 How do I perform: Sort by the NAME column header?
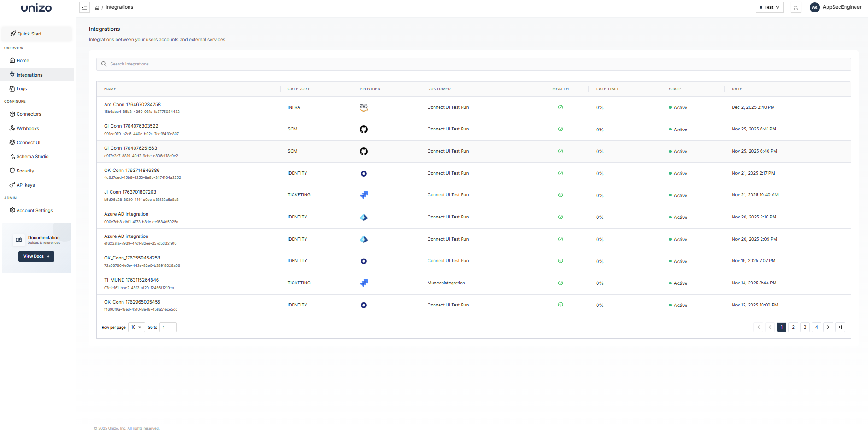tap(110, 89)
